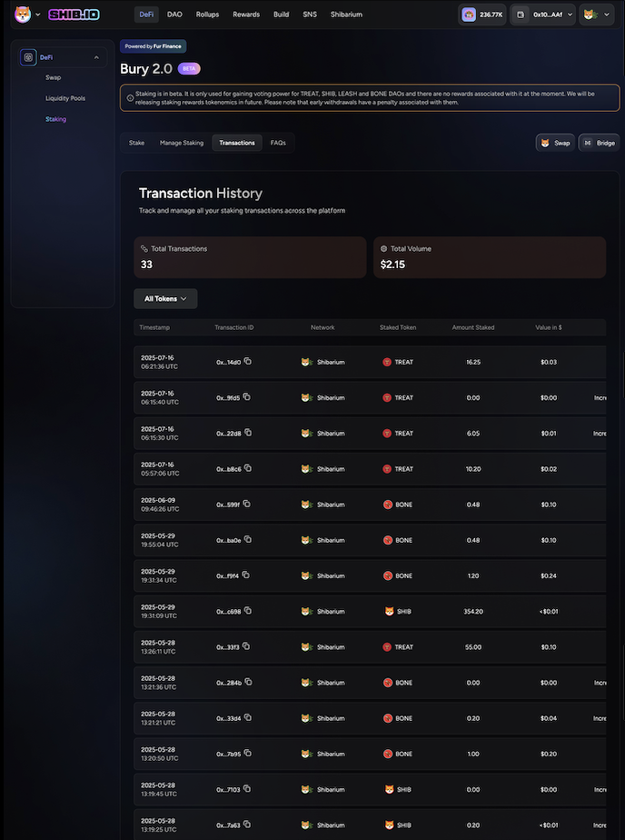Copy transaction ID 0x..b8c6
Viewport: 625px width, 840px height.
pyautogui.click(x=248, y=468)
